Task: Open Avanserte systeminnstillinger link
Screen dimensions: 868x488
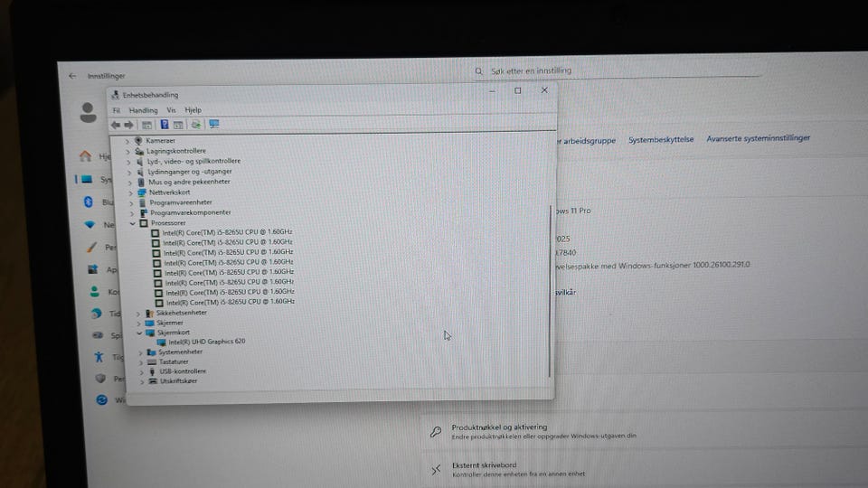Action: point(759,138)
